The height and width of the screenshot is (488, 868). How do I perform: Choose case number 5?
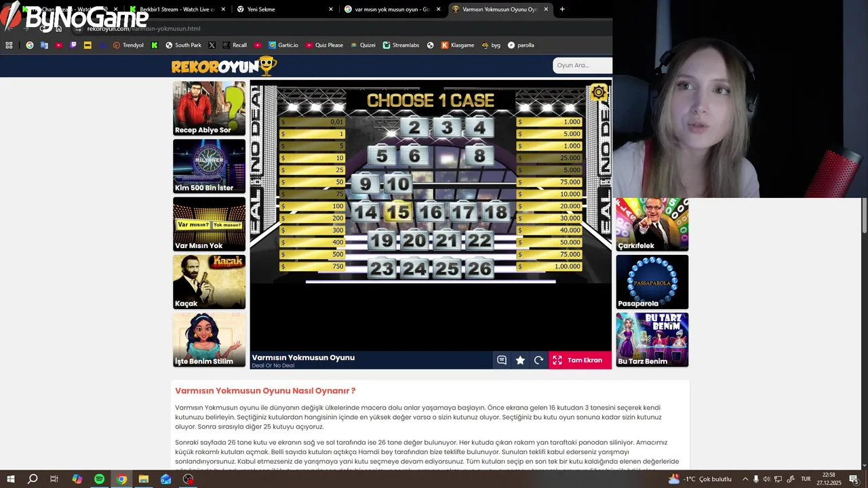(382, 156)
